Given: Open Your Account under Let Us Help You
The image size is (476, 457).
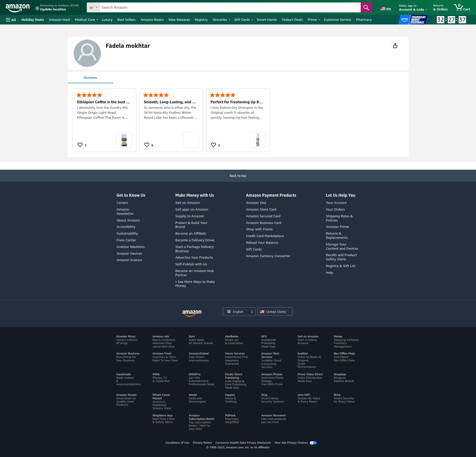Looking at the screenshot, I should 336,203.
